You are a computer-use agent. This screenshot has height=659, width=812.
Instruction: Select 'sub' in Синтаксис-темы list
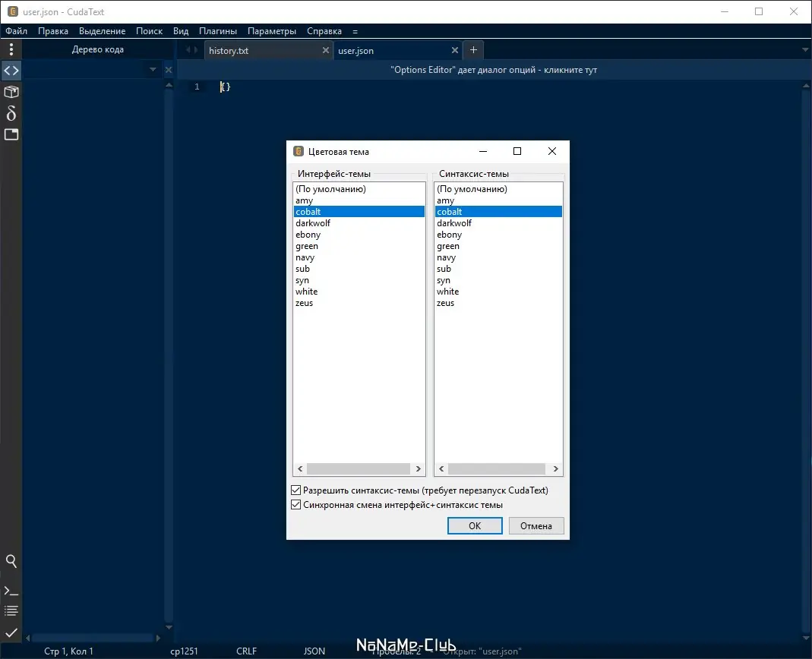[498, 269]
